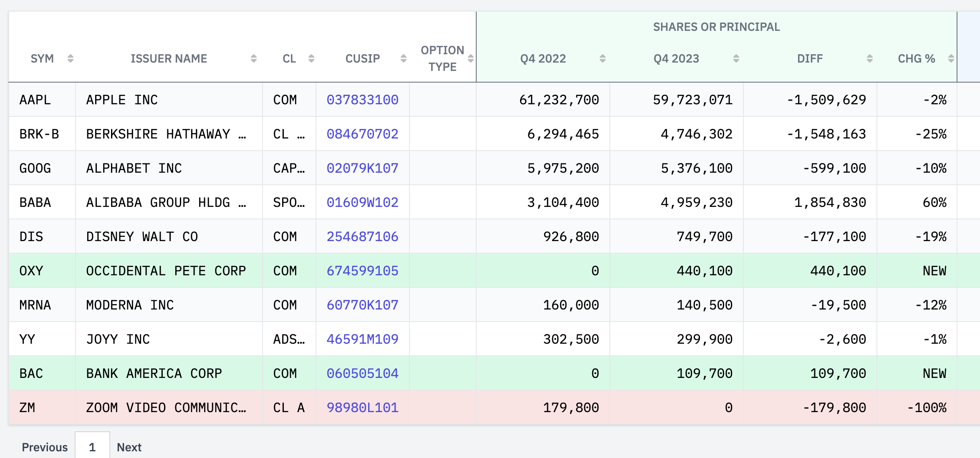Select page 1 in pagination
980x458 pixels.
(92, 447)
